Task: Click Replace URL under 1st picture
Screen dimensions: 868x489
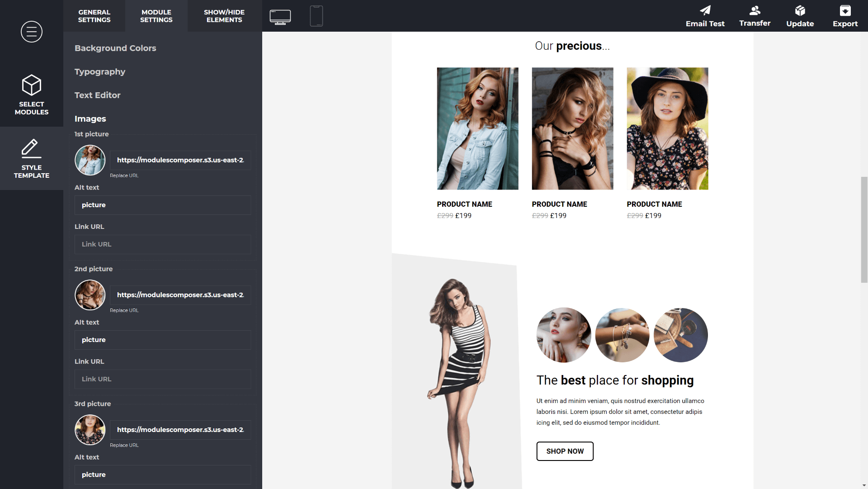Action: click(124, 176)
